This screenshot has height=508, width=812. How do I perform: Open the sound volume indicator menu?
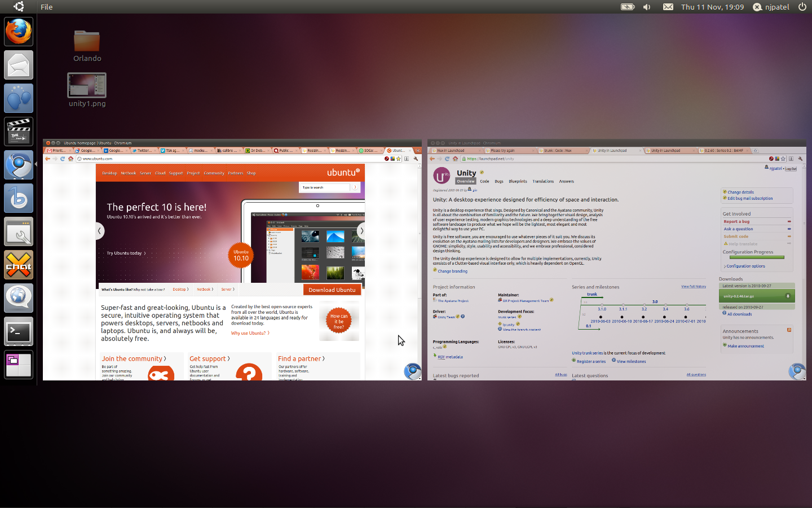pos(647,7)
